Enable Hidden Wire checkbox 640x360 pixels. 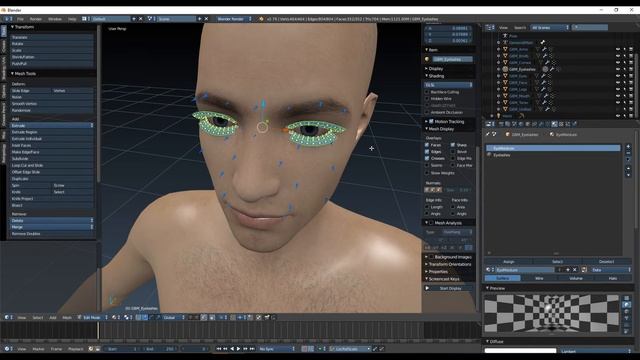point(427,99)
